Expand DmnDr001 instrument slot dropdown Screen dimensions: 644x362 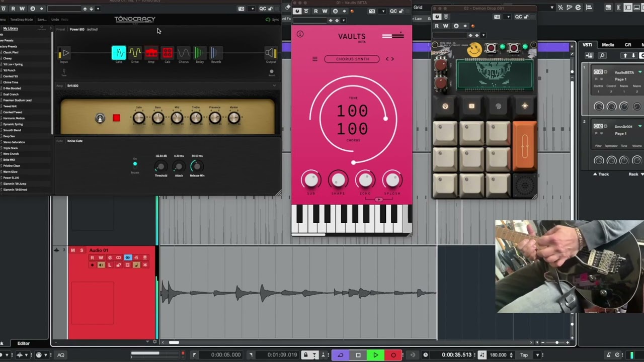(640, 127)
